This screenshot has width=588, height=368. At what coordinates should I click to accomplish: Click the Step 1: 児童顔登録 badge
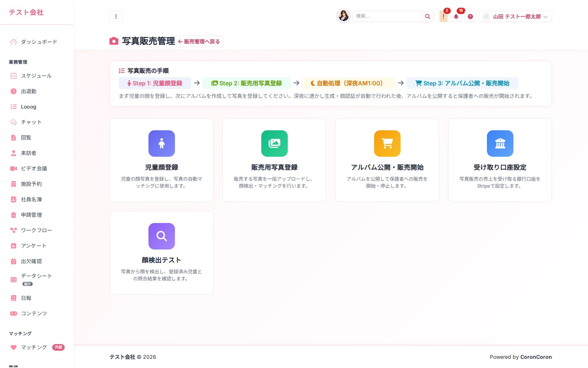point(155,83)
